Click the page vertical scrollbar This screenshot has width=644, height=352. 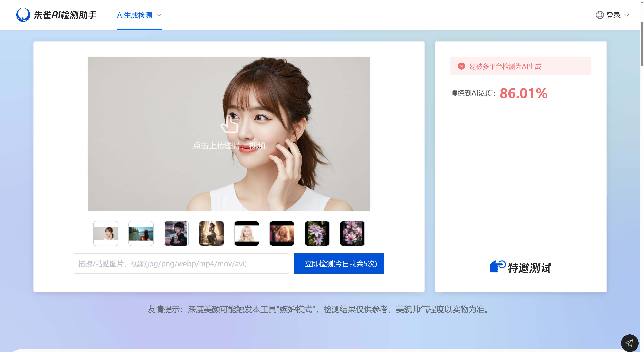click(x=642, y=44)
